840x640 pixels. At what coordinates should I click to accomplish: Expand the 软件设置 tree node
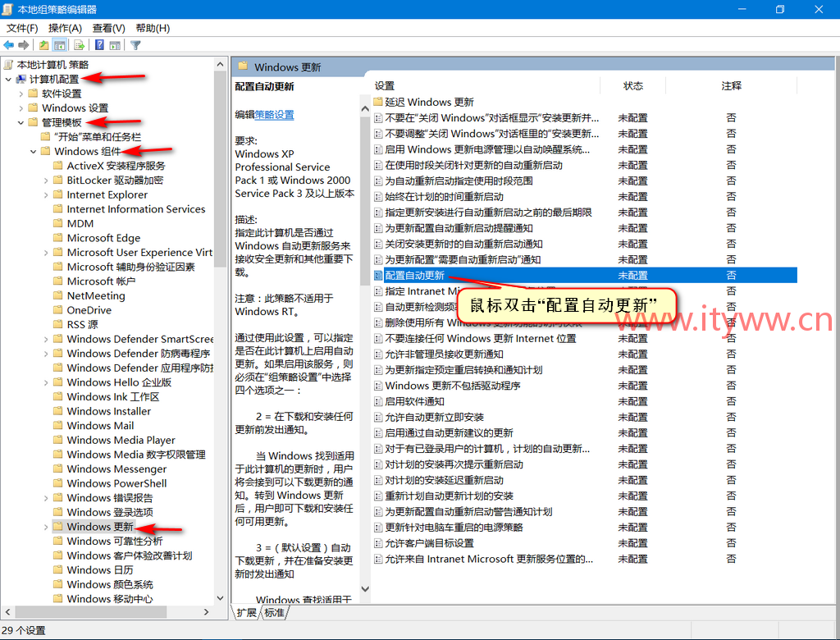[21, 94]
